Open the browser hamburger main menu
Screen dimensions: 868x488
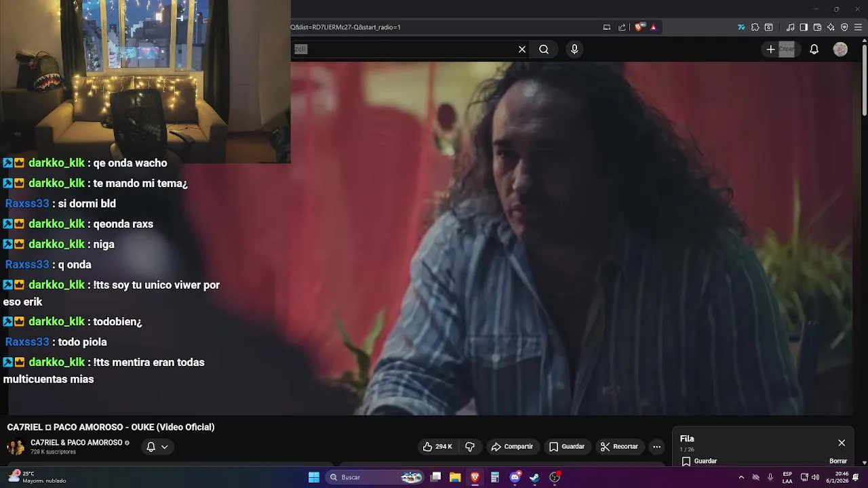[859, 27]
